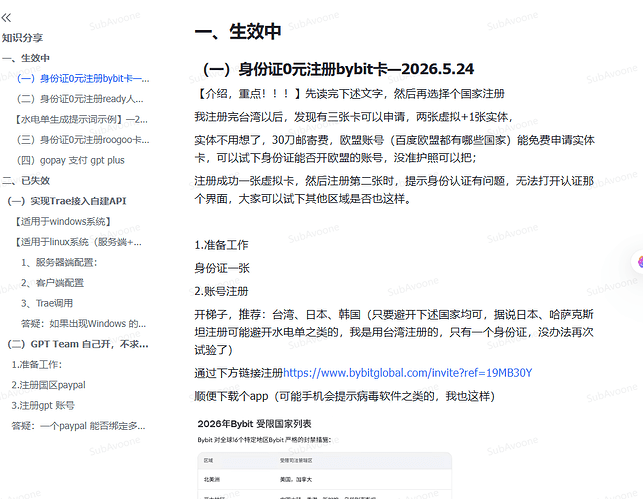Click paragraph starting 注册成功一张虚拟卡
The height and width of the screenshot is (499, 643).
pos(394,189)
